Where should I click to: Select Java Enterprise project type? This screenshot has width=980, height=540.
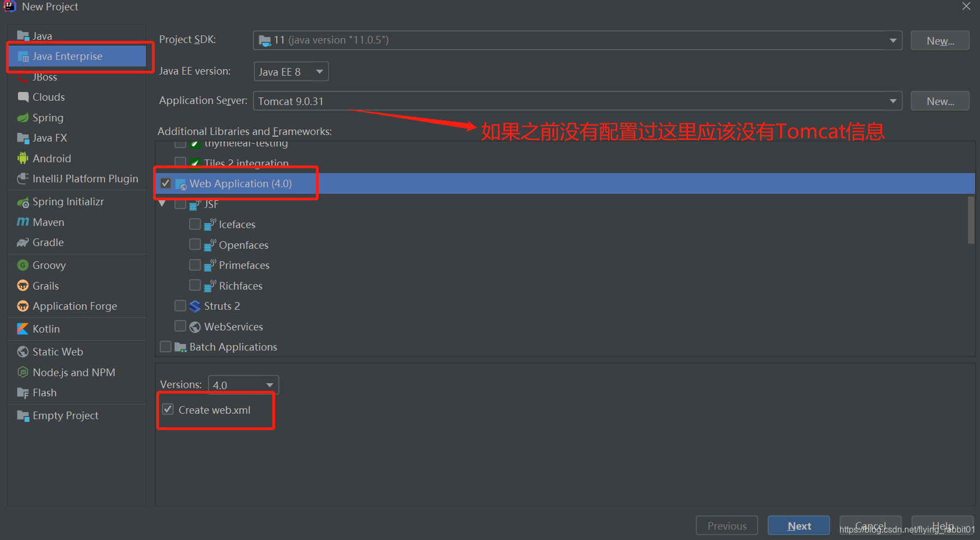point(77,57)
